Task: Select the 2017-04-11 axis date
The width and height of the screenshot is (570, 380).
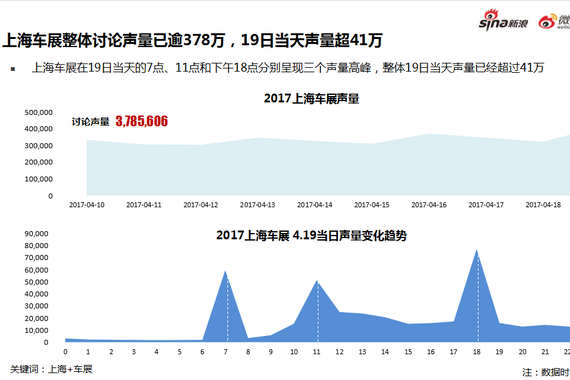Action: [144, 205]
